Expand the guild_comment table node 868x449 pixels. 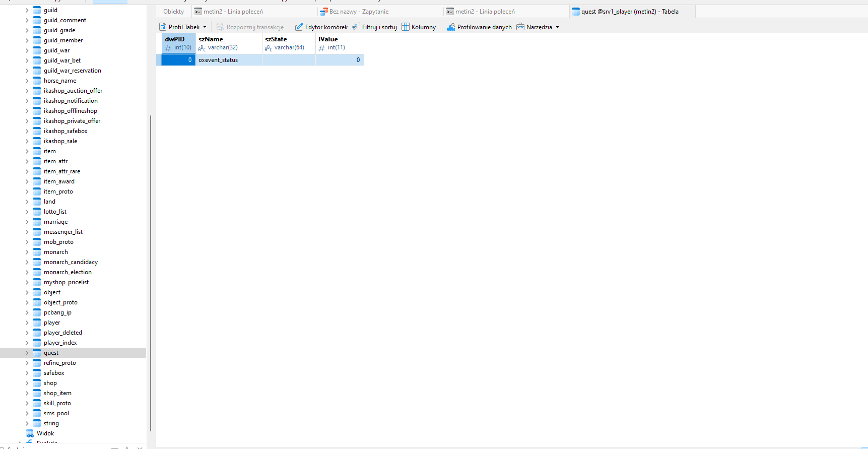[x=27, y=20]
